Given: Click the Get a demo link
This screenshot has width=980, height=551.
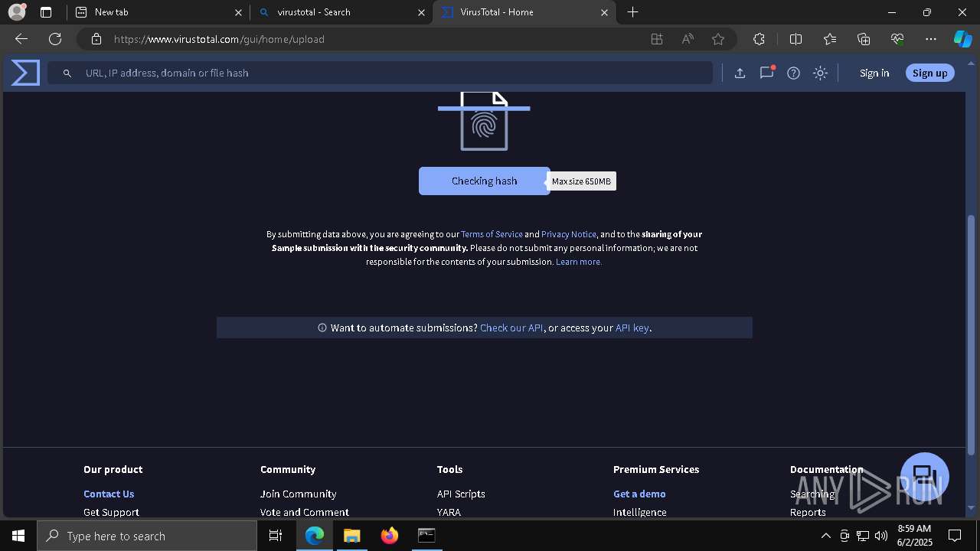Looking at the screenshot, I should [x=639, y=494].
